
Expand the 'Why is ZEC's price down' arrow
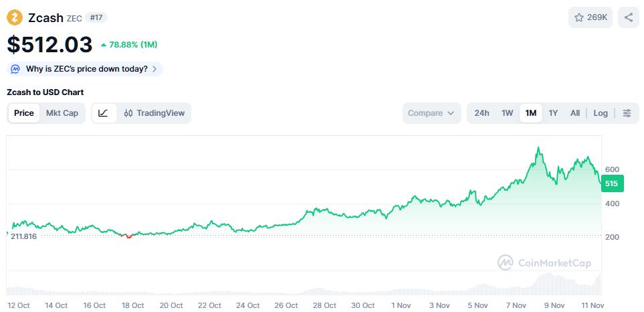tap(155, 69)
